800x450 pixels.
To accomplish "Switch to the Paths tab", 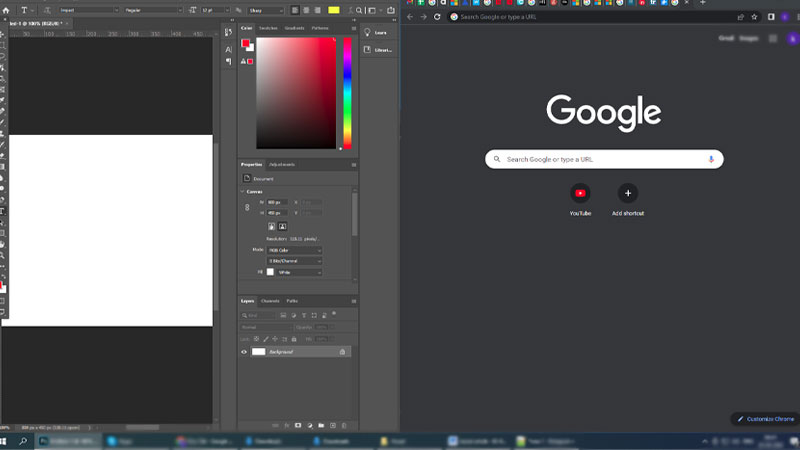I will 292,301.
